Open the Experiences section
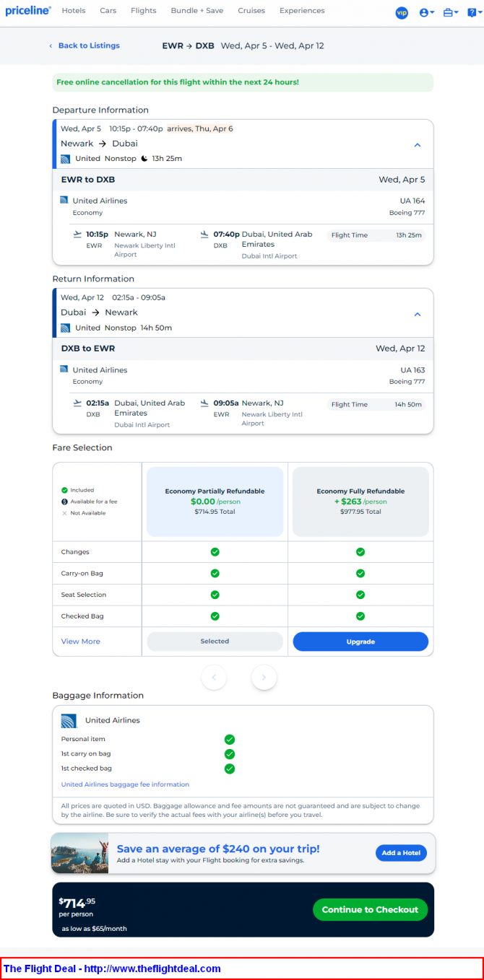484x980 pixels. [302, 11]
